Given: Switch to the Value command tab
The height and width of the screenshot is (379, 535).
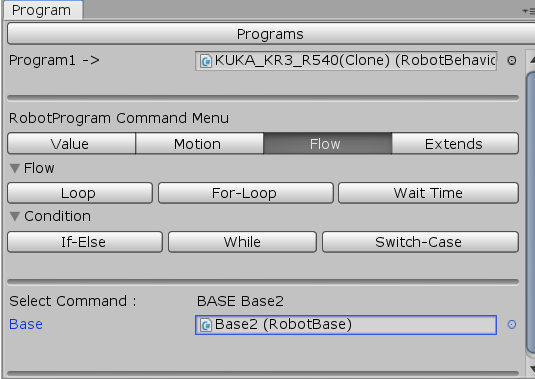Looking at the screenshot, I should [71, 144].
